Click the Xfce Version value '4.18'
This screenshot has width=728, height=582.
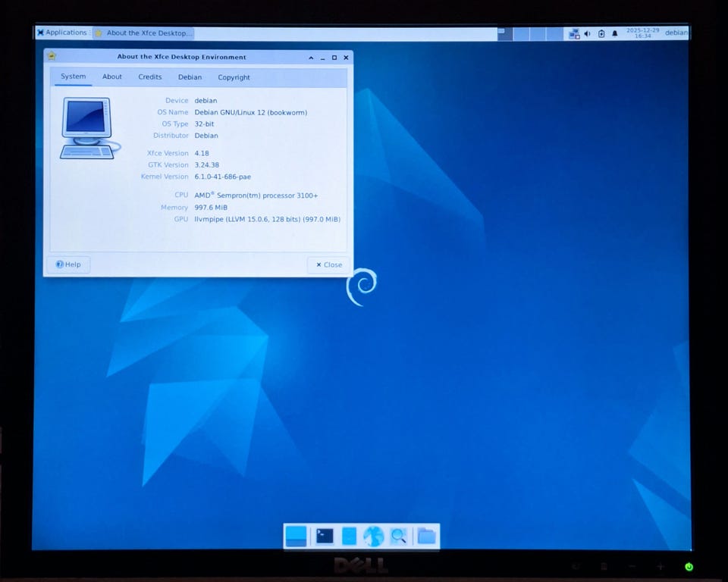point(202,153)
